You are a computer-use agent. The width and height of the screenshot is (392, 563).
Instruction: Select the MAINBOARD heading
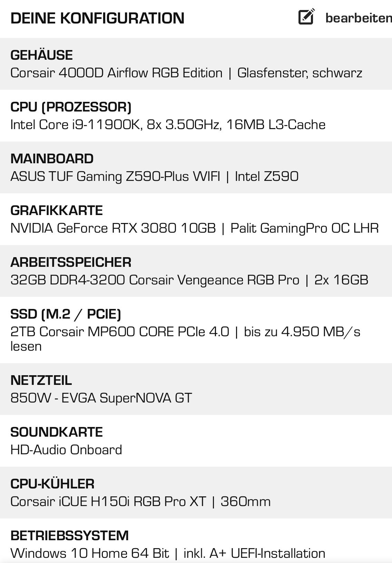click(52, 159)
